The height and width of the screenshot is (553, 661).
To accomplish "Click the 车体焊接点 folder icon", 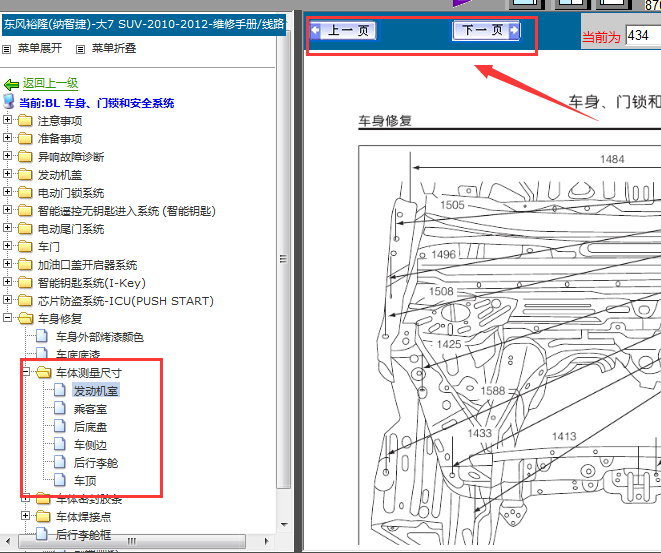I will click(43, 516).
